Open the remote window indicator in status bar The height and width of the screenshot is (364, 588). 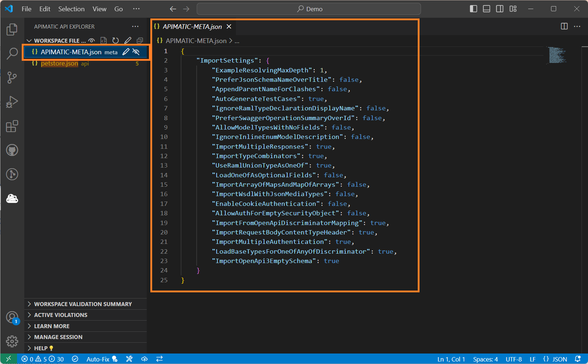click(x=9, y=359)
